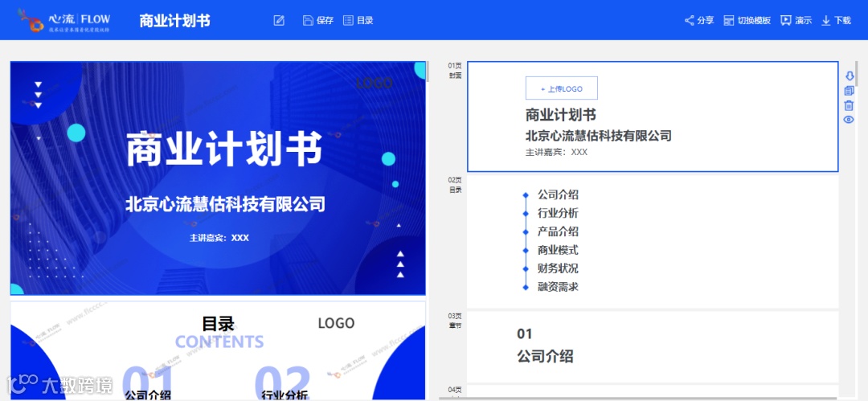This screenshot has width=868, height=401.
Task: Click chapter number 01 in page three
Action: tap(524, 333)
